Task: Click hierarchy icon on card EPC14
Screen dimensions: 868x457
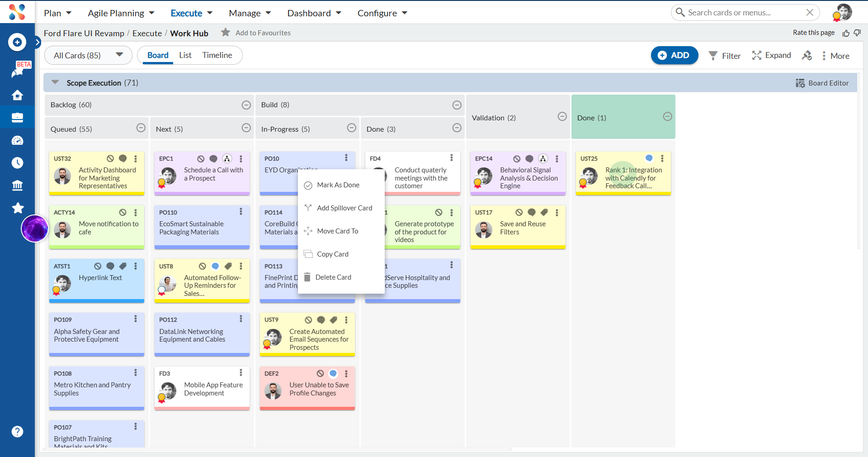Action: (543, 159)
